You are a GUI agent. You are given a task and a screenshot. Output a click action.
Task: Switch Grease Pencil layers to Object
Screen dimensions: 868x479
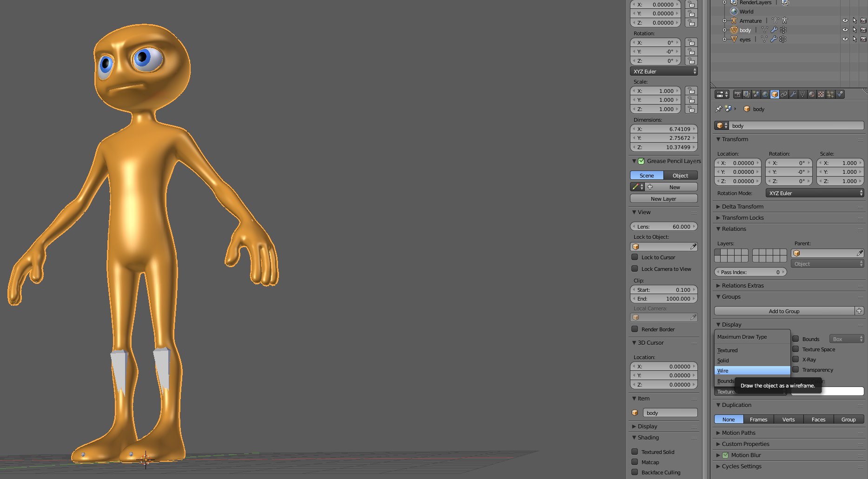tap(680, 175)
